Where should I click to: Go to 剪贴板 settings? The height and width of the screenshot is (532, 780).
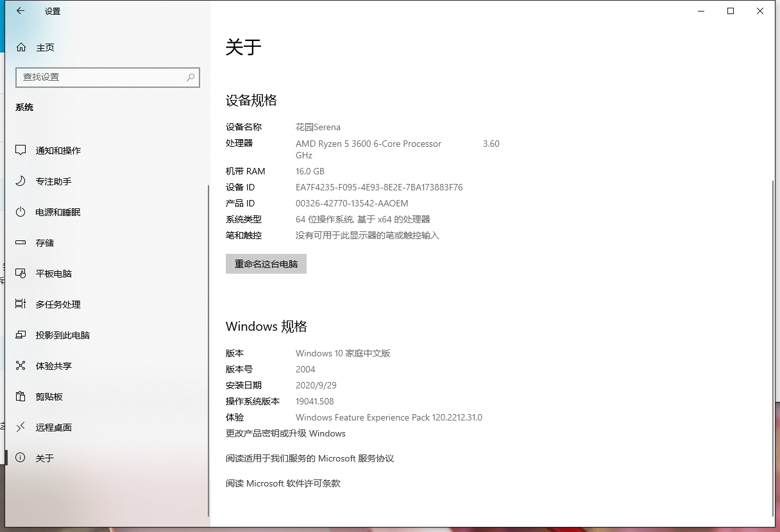[x=49, y=397]
